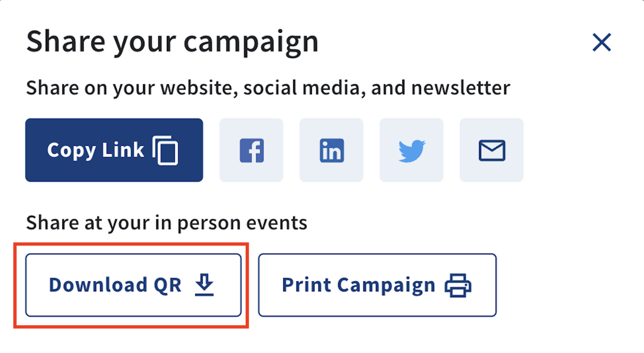
Task: Click the word 'newsletter' in the subtitle
Action: [x=460, y=88]
